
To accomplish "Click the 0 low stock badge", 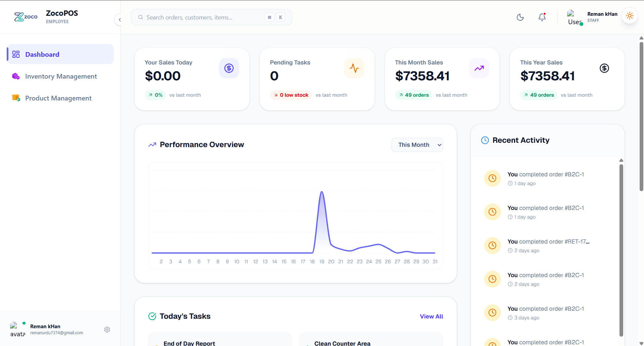I will pos(291,95).
